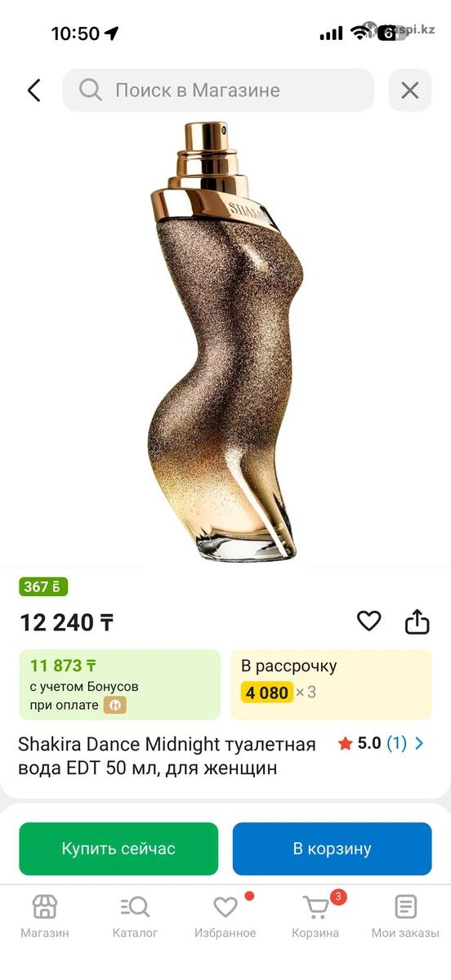The height and width of the screenshot is (980, 451).
Task: Select the 11 873 ₸ bonus price card
Action: 120,684
